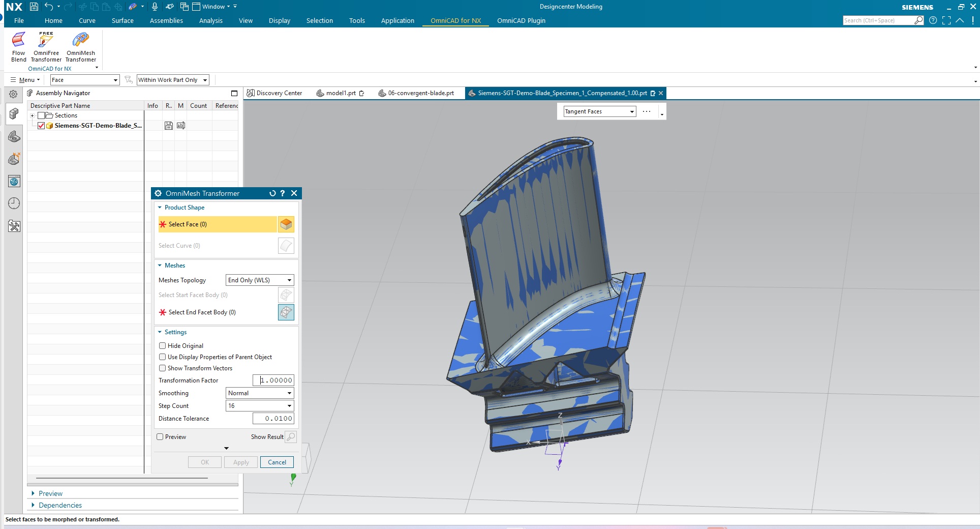Viewport: 980px width, 529px height.
Task: Enable the Preview checkbox
Action: point(160,437)
